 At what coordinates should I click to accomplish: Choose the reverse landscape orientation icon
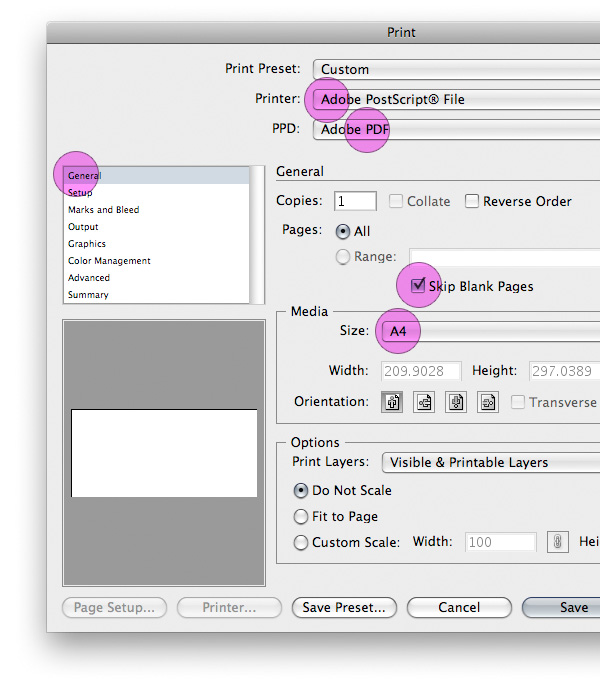(488, 402)
